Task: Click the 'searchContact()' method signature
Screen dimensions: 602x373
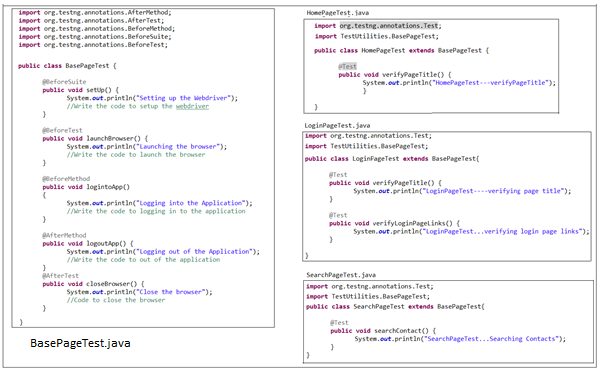Action: [383, 330]
